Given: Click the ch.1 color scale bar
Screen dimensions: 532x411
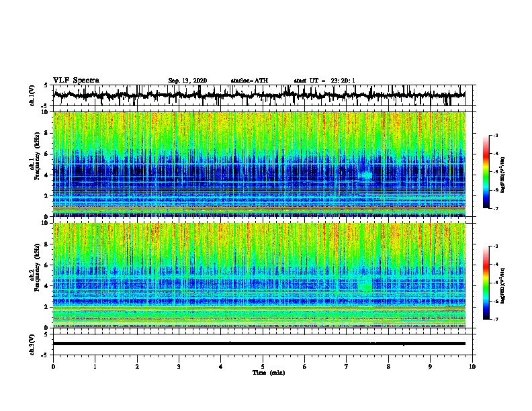Looking at the screenshot, I should click(486, 172).
